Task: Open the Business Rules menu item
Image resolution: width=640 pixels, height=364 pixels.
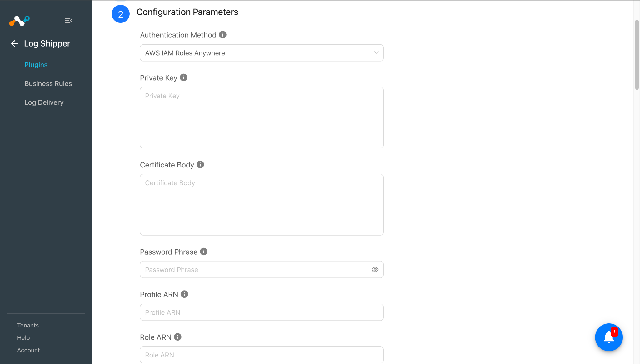Action: tap(48, 83)
